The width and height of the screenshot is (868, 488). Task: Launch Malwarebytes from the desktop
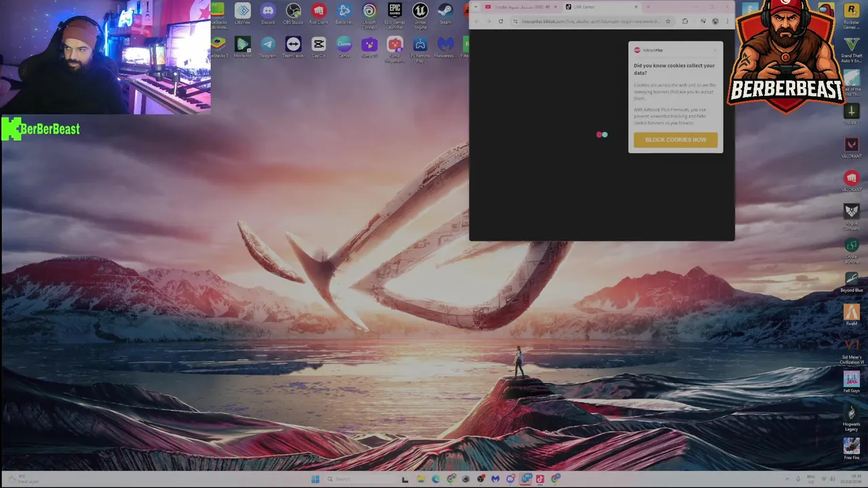[x=445, y=47]
